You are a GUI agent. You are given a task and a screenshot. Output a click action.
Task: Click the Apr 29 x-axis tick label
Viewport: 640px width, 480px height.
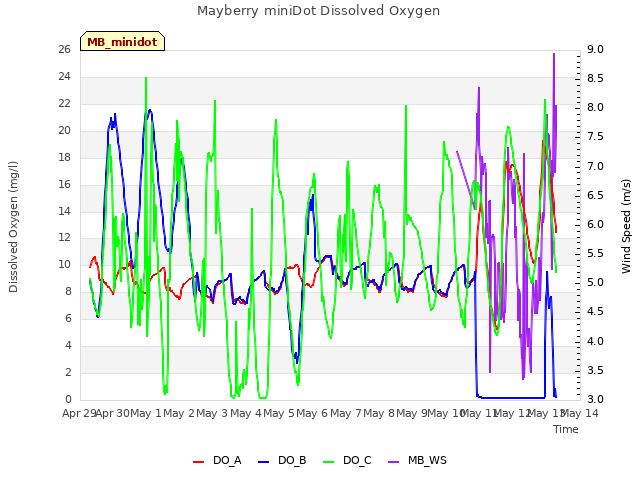pos(79,413)
